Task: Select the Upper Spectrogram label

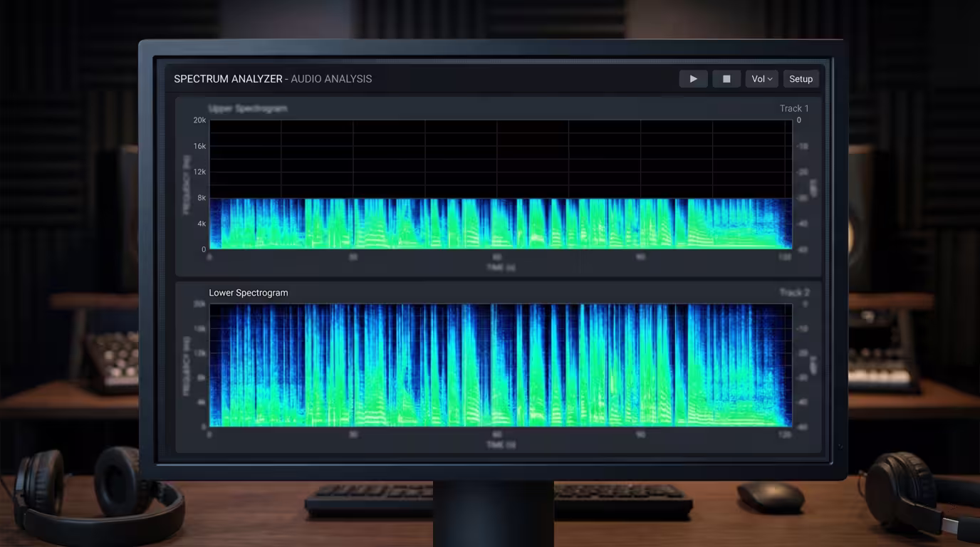Action: pos(248,108)
